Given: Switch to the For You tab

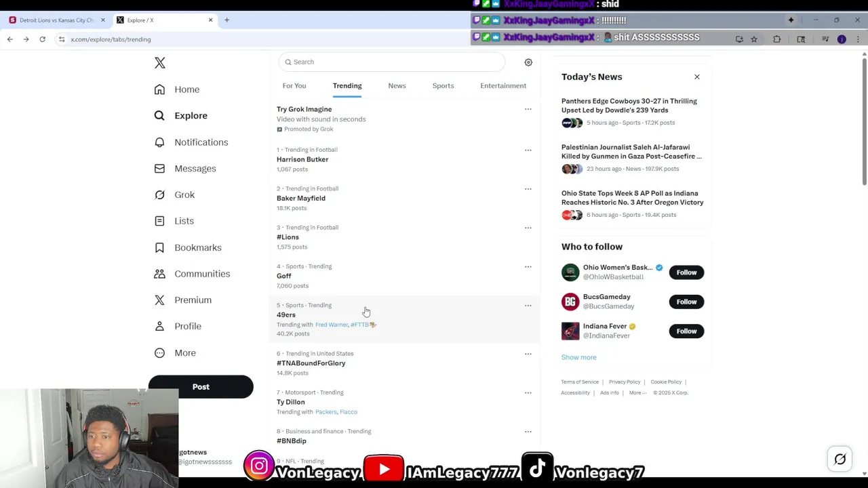Looking at the screenshot, I should [294, 86].
